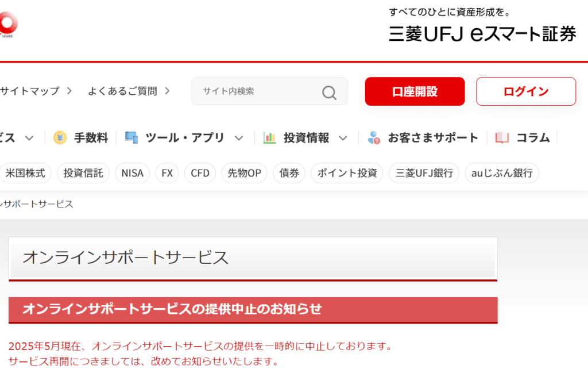This screenshot has width=588, height=369.
Task: Open the お客さまサポート menu item
Action: [x=432, y=138]
